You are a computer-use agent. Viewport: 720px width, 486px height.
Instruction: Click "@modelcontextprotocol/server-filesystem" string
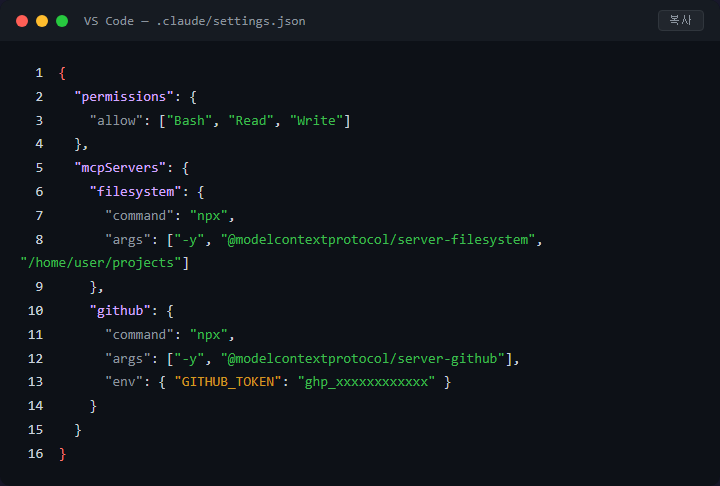pyautogui.click(x=377, y=240)
